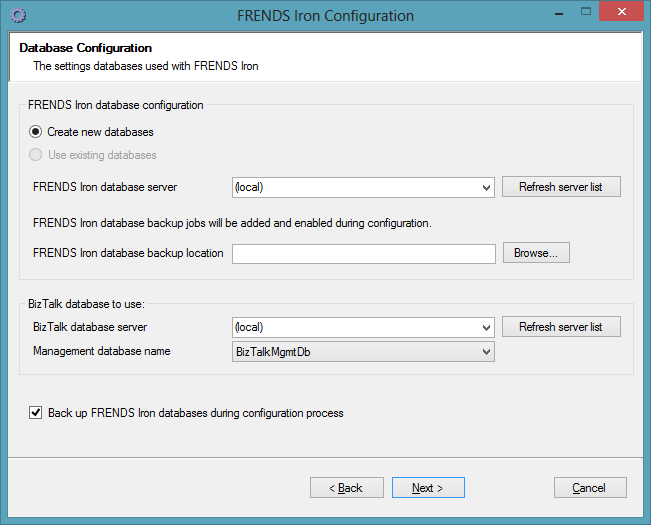Image resolution: width=651 pixels, height=525 pixels.
Task: Close the FRENDS Iron Configuration window
Action: (621, 12)
